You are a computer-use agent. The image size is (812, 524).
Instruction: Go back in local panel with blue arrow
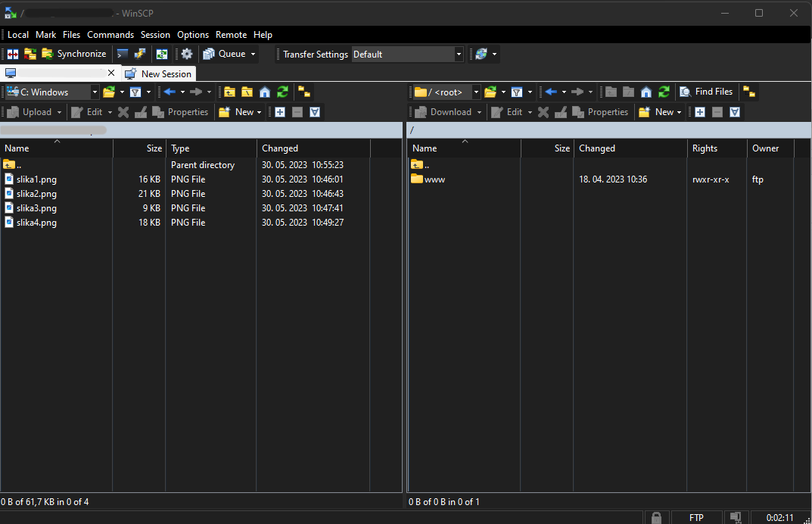[170, 92]
